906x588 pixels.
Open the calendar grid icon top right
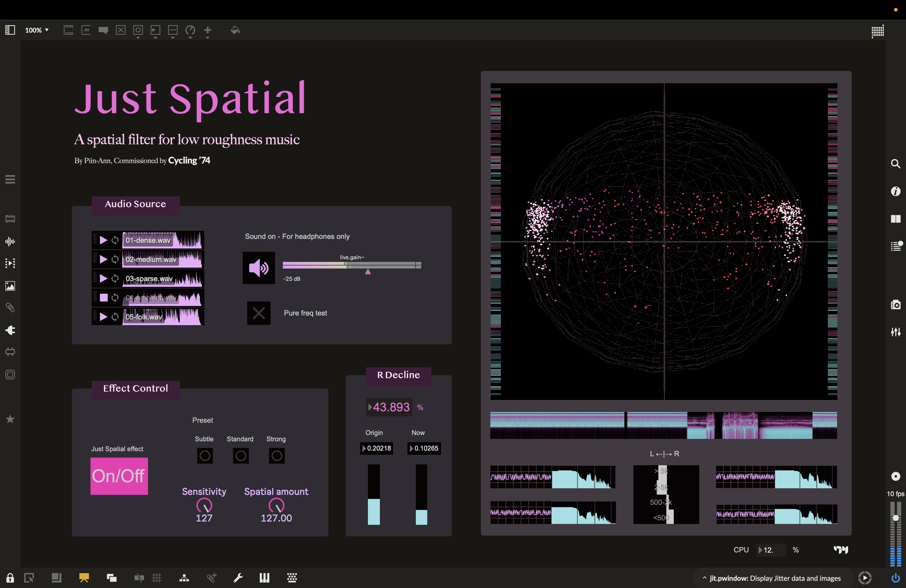click(878, 31)
